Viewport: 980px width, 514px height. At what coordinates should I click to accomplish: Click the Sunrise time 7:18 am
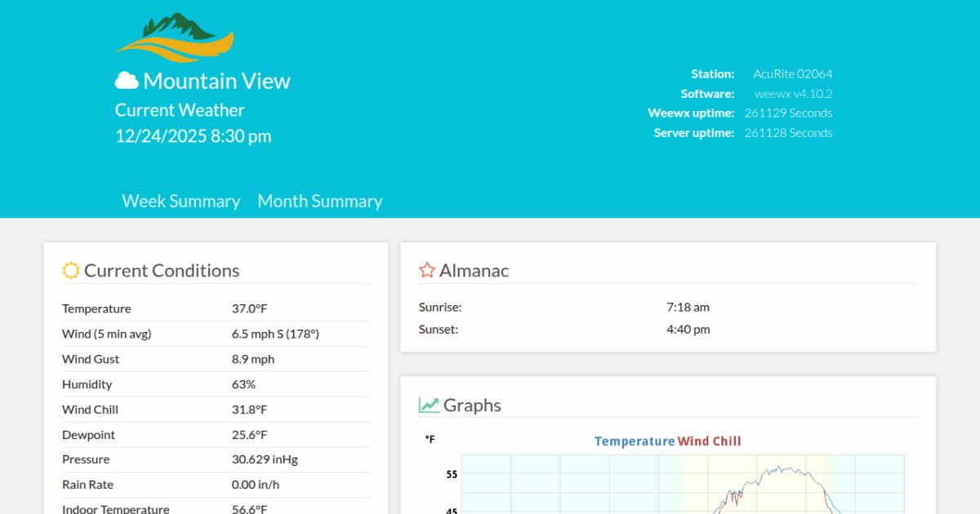pos(688,308)
